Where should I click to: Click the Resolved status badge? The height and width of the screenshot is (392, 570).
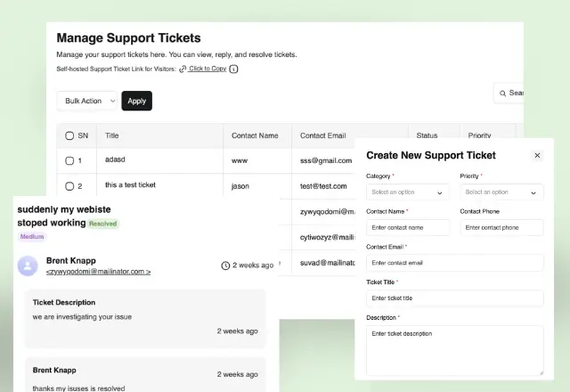(x=103, y=224)
